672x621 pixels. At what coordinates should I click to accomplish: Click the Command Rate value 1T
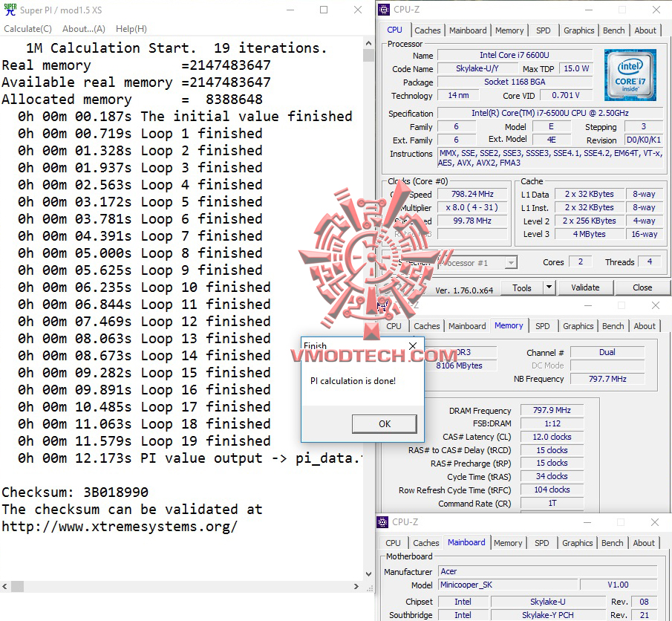coord(552,504)
